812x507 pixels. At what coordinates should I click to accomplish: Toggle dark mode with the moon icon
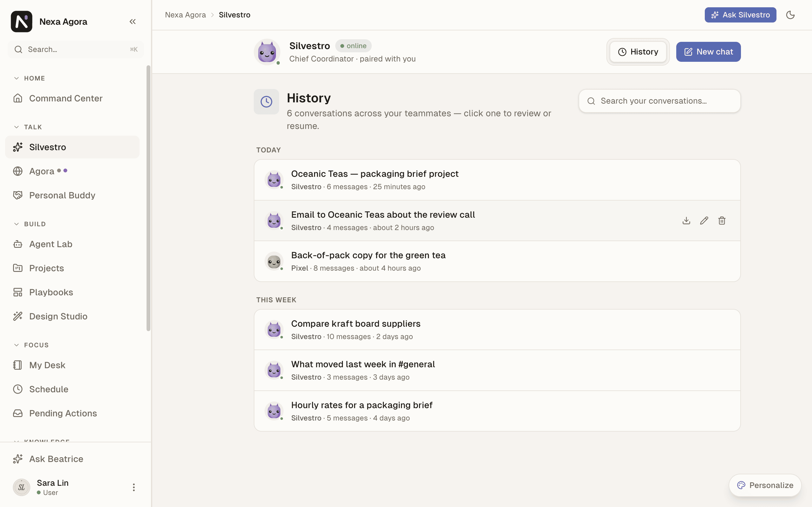[790, 15]
